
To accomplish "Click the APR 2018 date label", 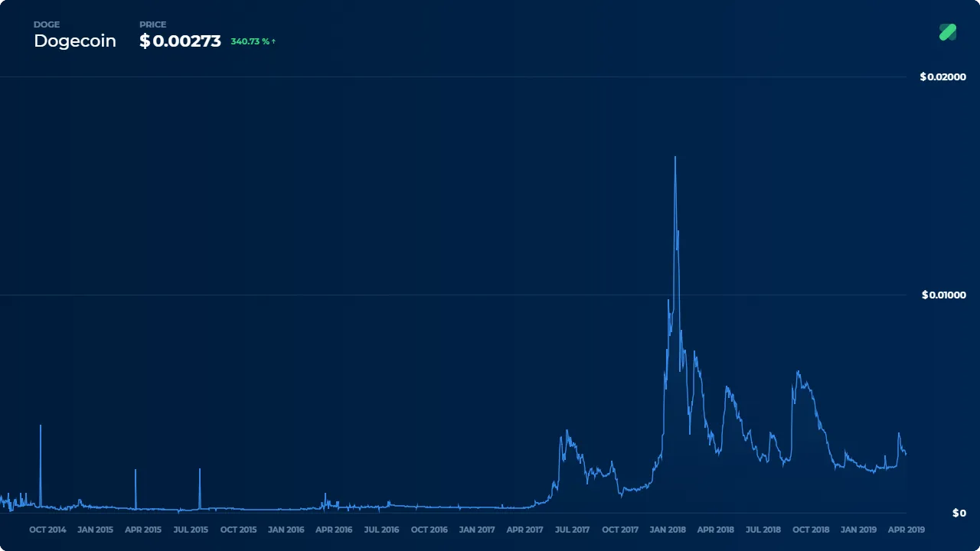I will (x=715, y=530).
